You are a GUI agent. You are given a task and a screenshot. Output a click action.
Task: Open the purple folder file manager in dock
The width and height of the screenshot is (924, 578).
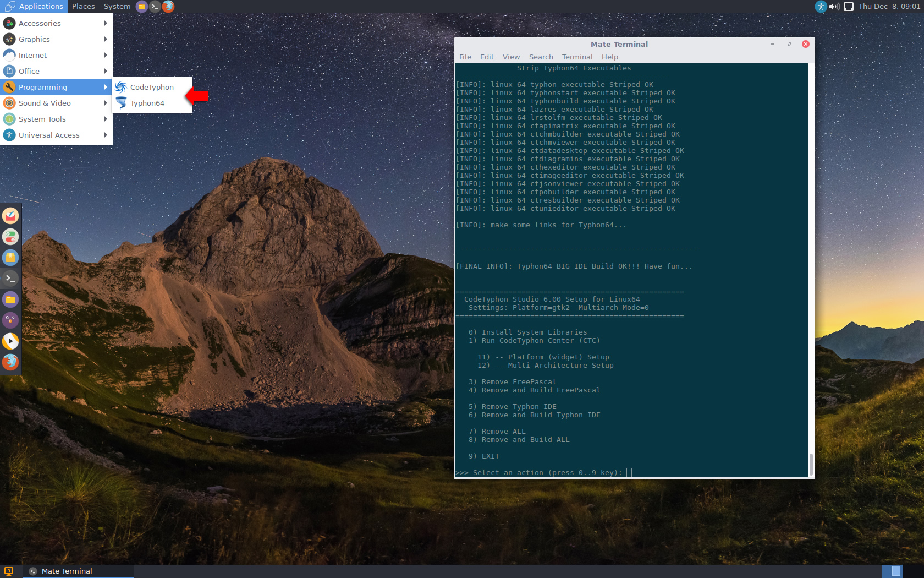tap(10, 299)
